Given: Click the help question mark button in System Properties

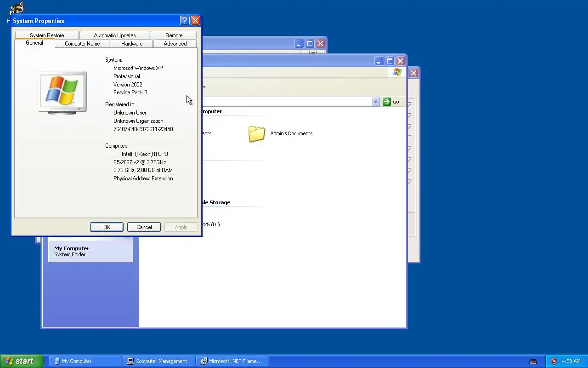Looking at the screenshot, I should coord(185,20).
